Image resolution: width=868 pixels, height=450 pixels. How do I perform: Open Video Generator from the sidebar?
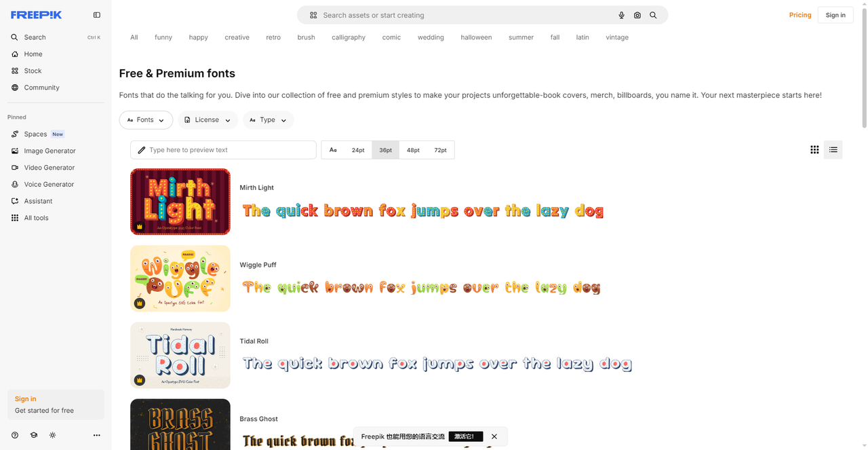pyautogui.click(x=49, y=168)
